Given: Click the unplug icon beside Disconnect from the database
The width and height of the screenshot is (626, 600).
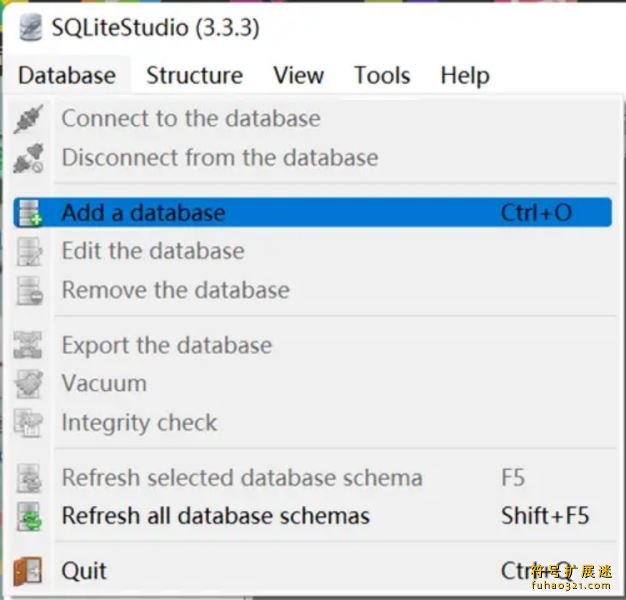Looking at the screenshot, I should tap(29, 158).
